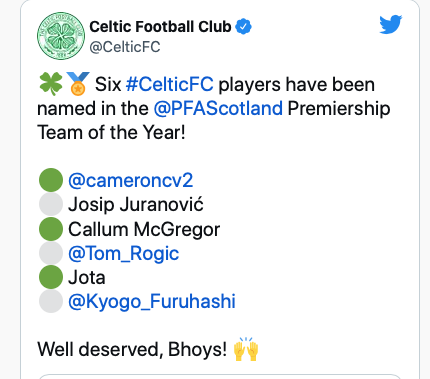Click the green circle beside Jota
The image size is (430, 379).
click(51, 277)
